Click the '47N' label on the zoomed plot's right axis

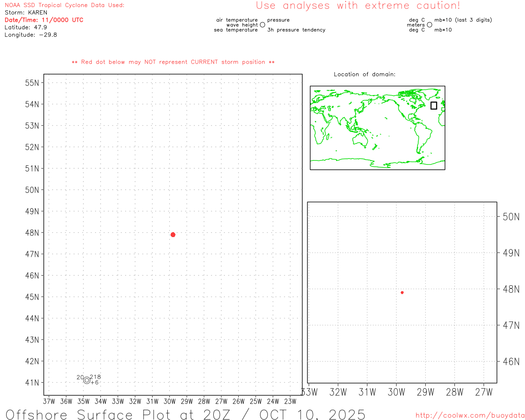[x=511, y=326]
